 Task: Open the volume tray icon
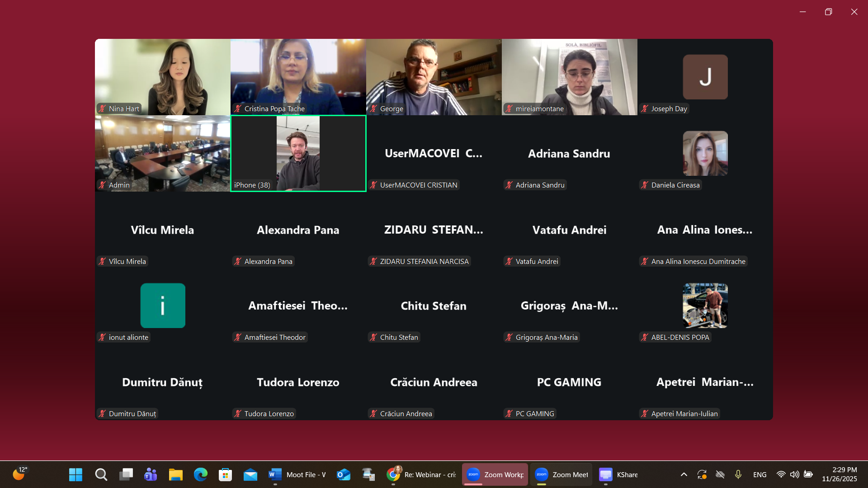[794, 474]
